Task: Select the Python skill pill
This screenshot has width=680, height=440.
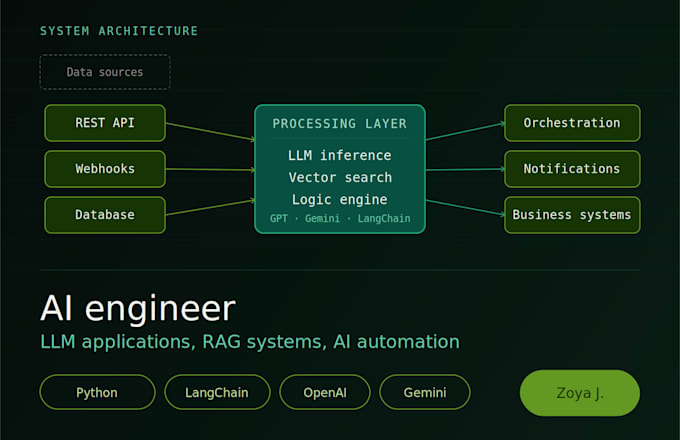Action: (97, 392)
